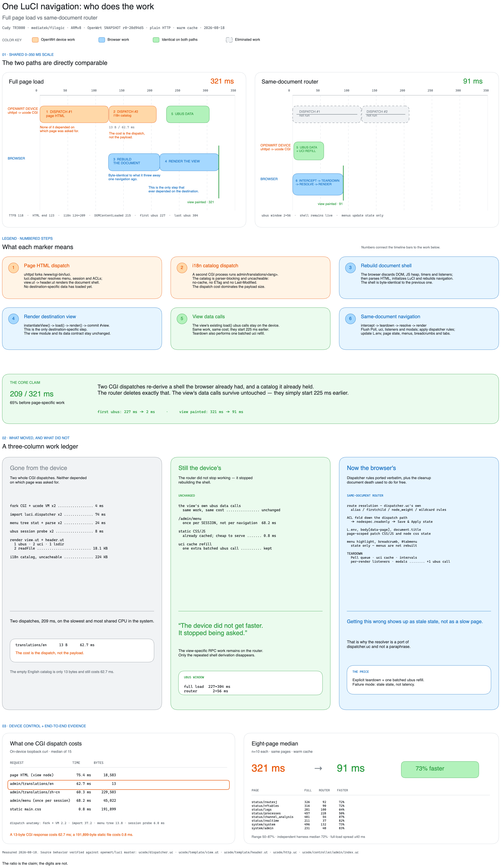Click the system/admin row in the page table
Screen dimensions: 501x868
click(x=298, y=828)
